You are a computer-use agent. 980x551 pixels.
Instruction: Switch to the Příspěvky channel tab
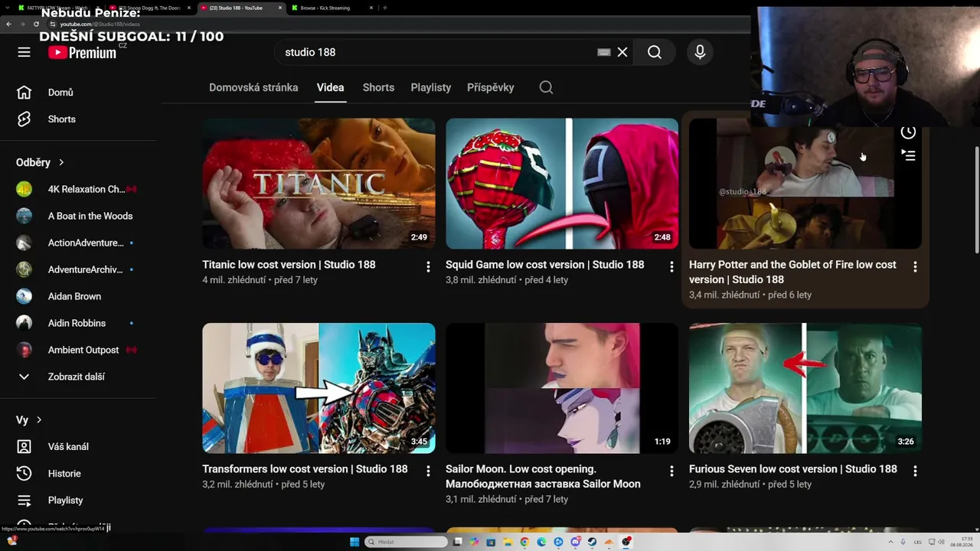(491, 87)
